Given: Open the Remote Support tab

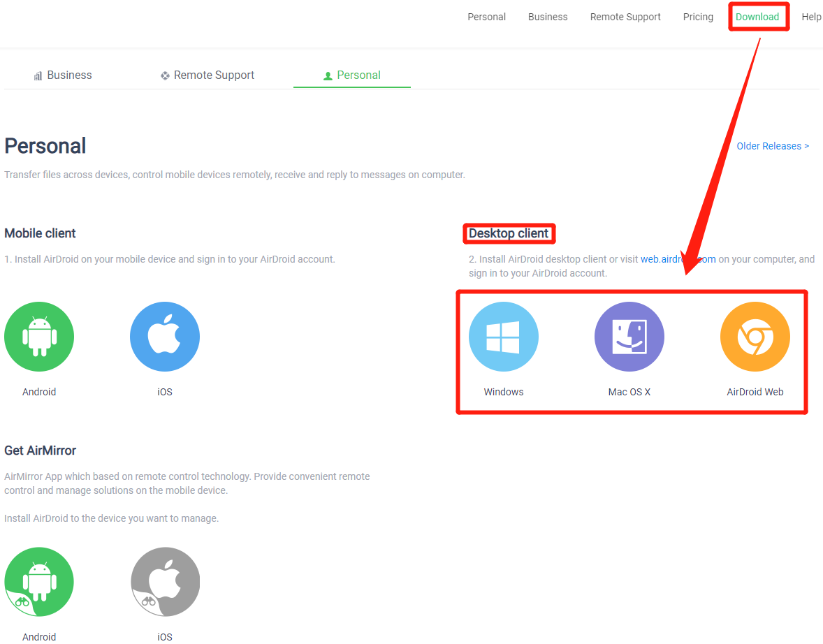Looking at the screenshot, I should (213, 75).
